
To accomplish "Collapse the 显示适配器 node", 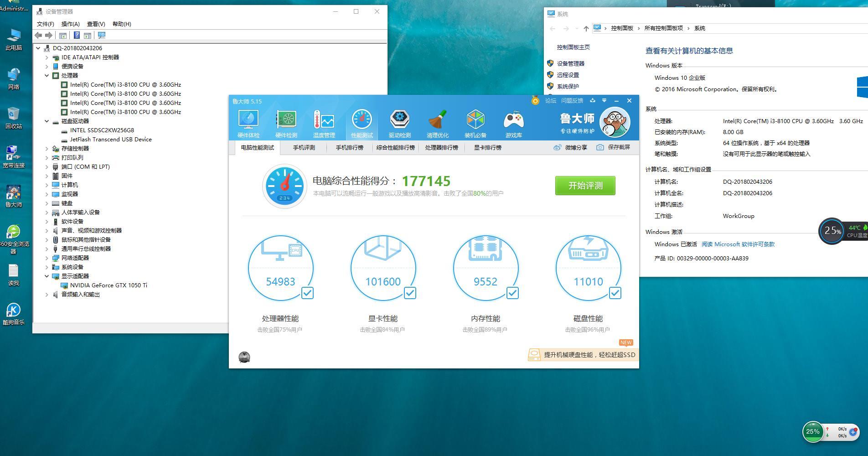I will pyautogui.click(x=46, y=276).
